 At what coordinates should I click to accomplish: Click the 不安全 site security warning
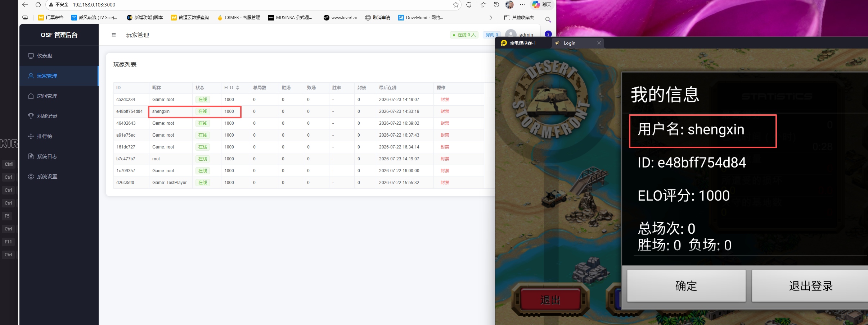[59, 5]
